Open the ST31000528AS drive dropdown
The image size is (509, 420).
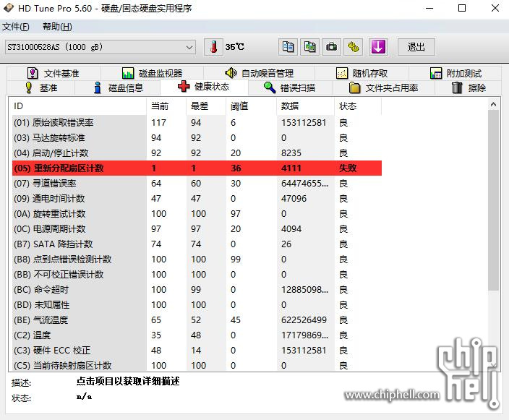tap(100, 48)
